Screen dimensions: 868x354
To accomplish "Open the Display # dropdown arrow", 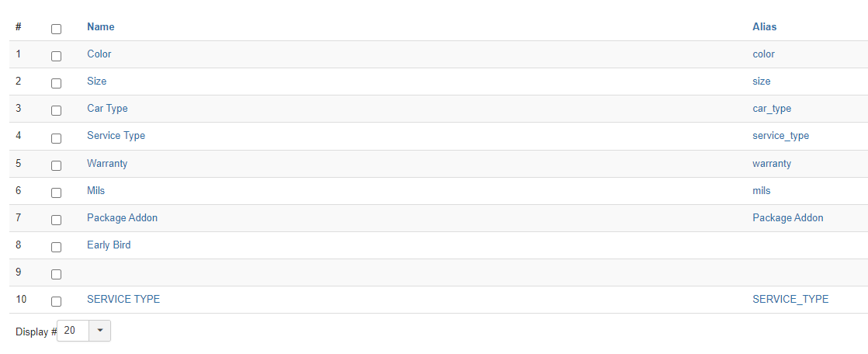I will pyautogui.click(x=100, y=330).
